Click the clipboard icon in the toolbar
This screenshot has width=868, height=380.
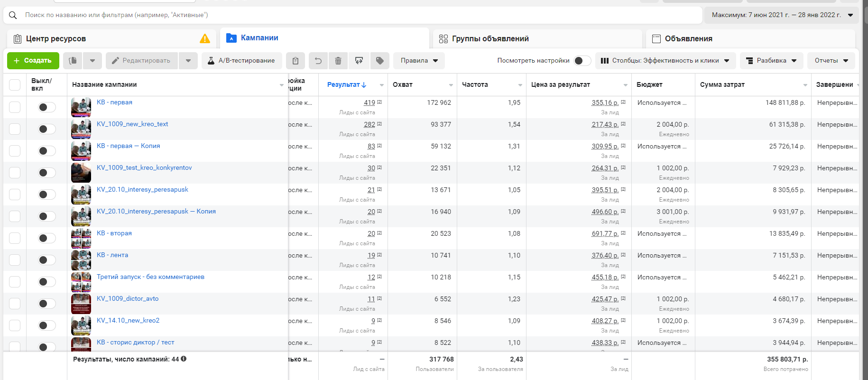(295, 61)
